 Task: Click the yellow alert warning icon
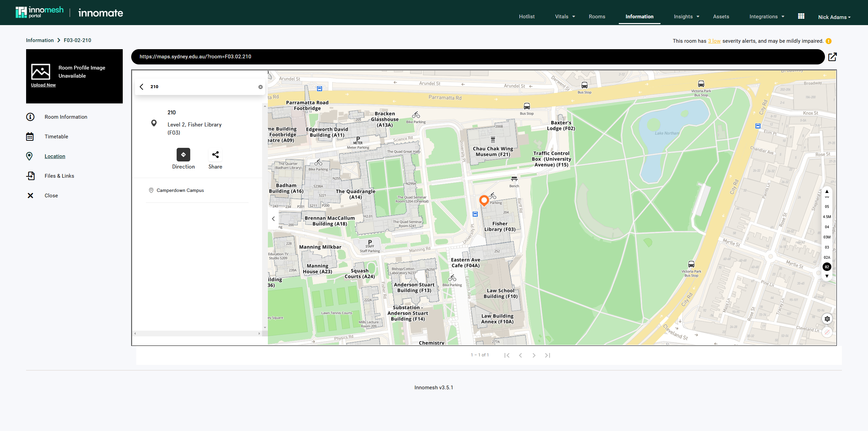point(829,41)
